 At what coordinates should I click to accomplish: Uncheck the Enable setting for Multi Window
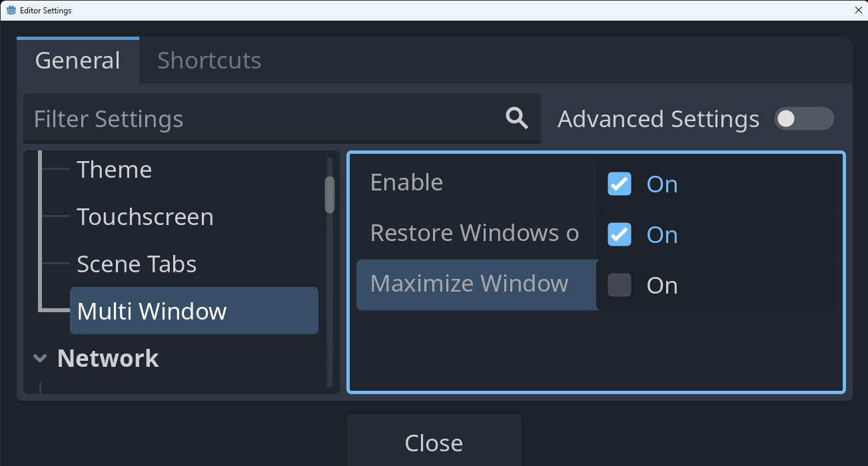coord(619,184)
